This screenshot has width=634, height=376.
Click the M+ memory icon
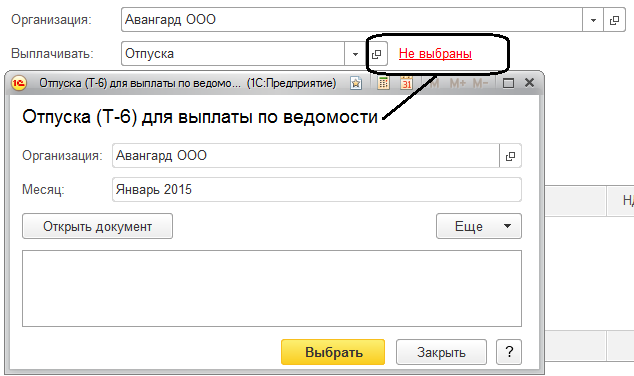(x=458, y=83)
